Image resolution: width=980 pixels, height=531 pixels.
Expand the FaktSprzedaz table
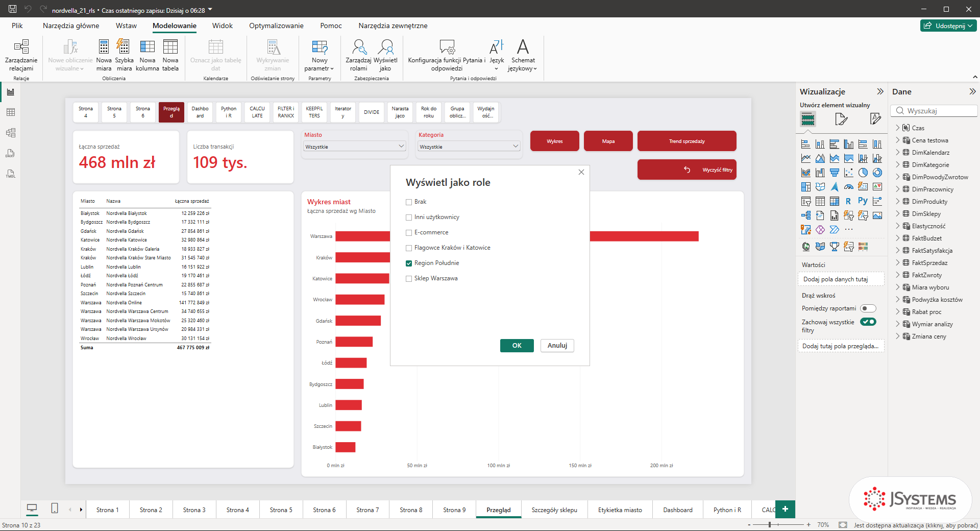pos(898,262)
